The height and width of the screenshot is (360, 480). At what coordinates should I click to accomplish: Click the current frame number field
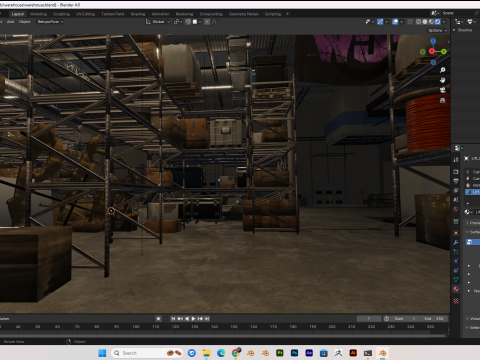pos(369,319)
